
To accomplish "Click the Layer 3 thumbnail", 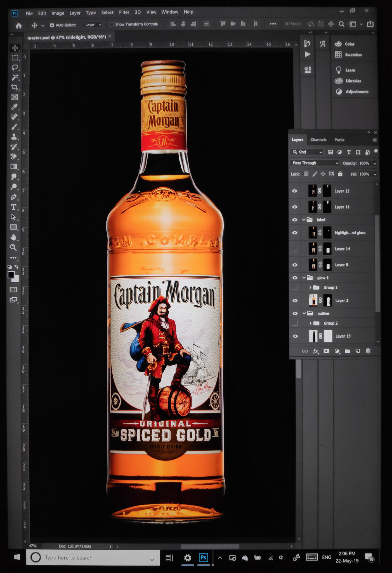I will tap(313, 300).
